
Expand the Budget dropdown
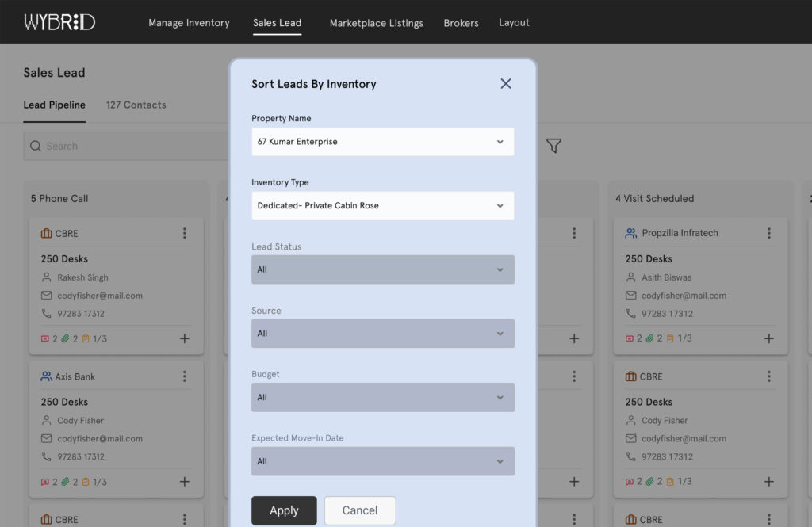[382, 397]
